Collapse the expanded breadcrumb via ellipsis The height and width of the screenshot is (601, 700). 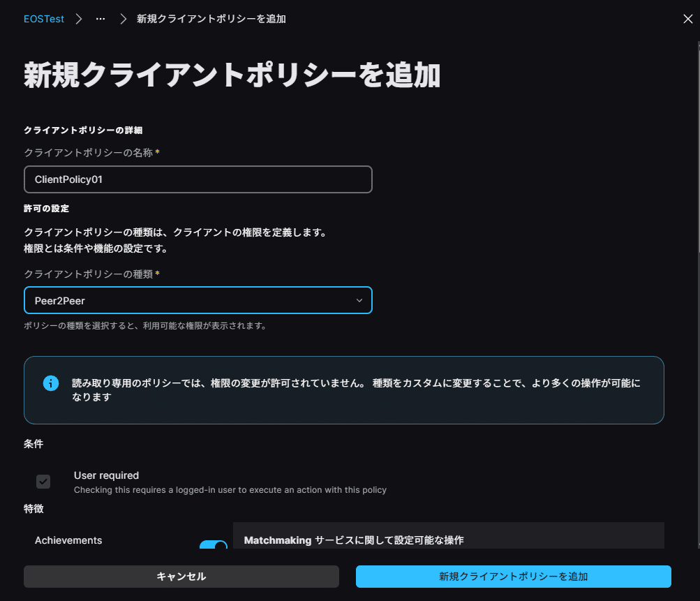[x=100, y=19]
